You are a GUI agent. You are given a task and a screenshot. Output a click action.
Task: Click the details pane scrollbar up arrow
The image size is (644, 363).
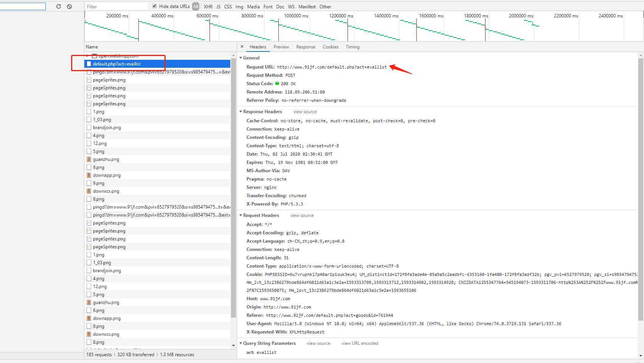point(641,56)
